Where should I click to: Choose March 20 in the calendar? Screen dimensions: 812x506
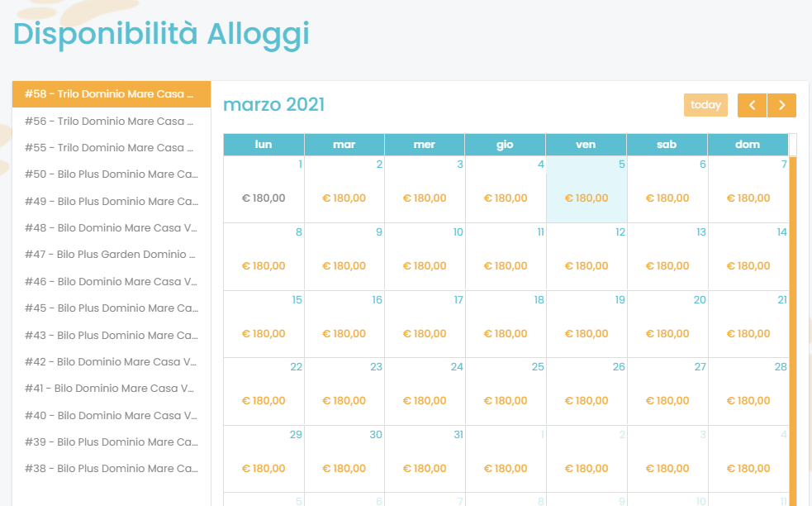(667, 324)
